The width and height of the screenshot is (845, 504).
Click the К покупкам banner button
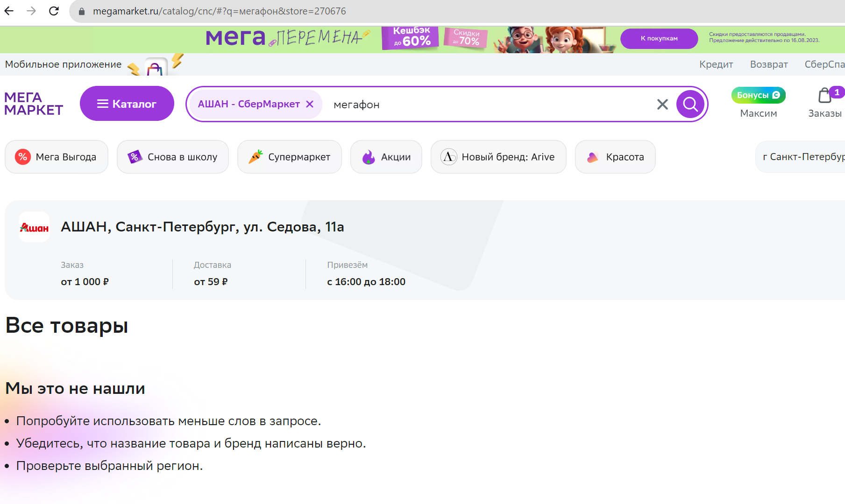pyautogui.click(x=659, y=38)
